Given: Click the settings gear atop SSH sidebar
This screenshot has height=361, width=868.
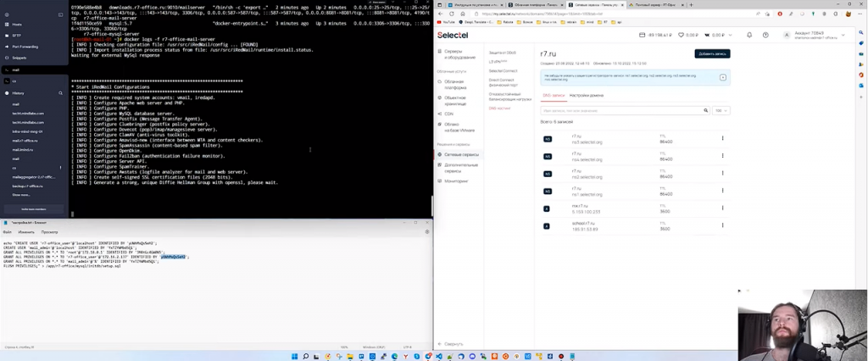Looking at the screenshot, I should pos(5,14).
